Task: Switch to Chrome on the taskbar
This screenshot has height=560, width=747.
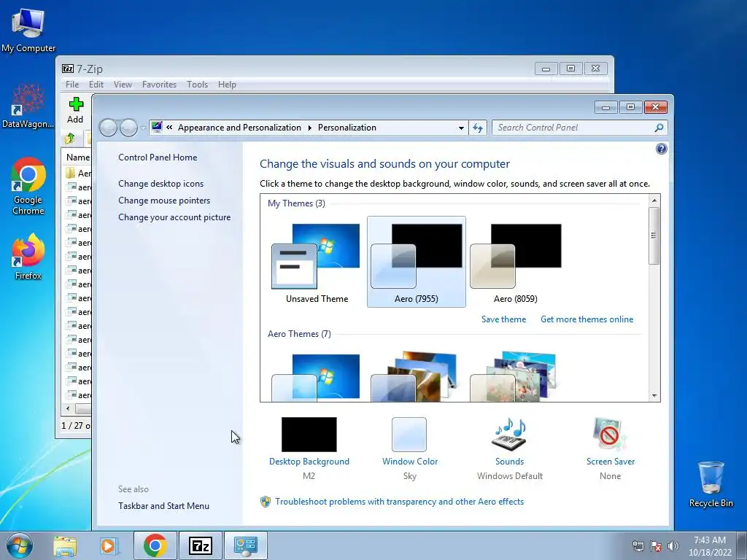Action: click(155, 545)
